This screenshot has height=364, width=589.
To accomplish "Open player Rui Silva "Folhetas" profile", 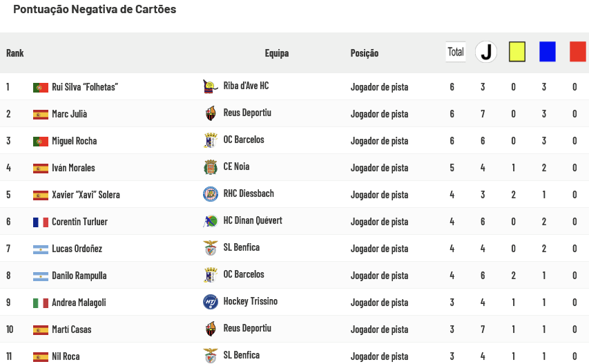I will click(x=85, y=87).
